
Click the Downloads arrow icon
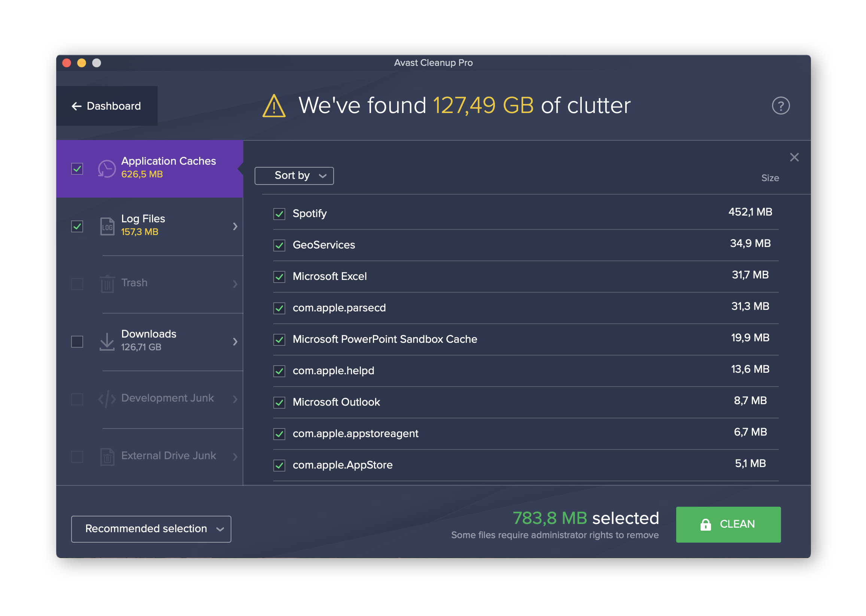click(107, 341)
